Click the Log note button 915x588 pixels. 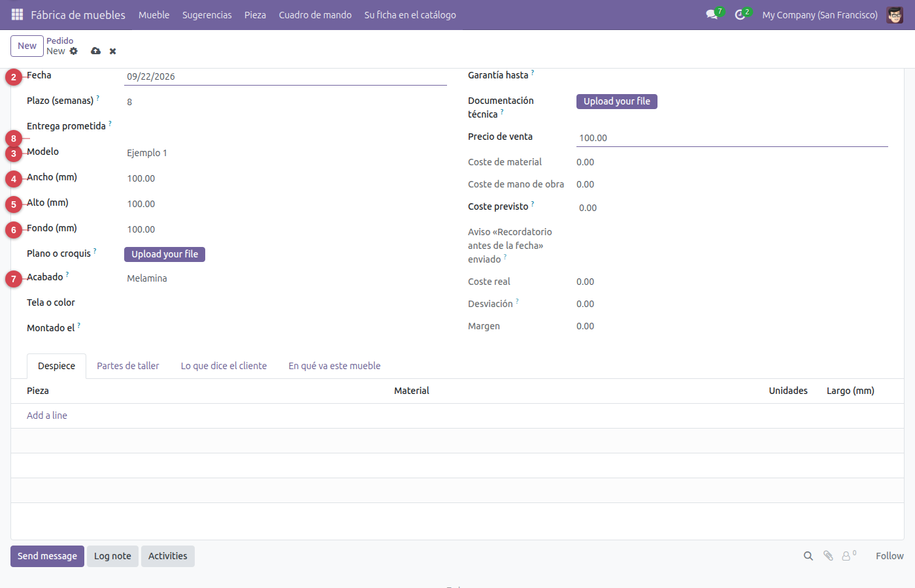click(x=112, y=556)
